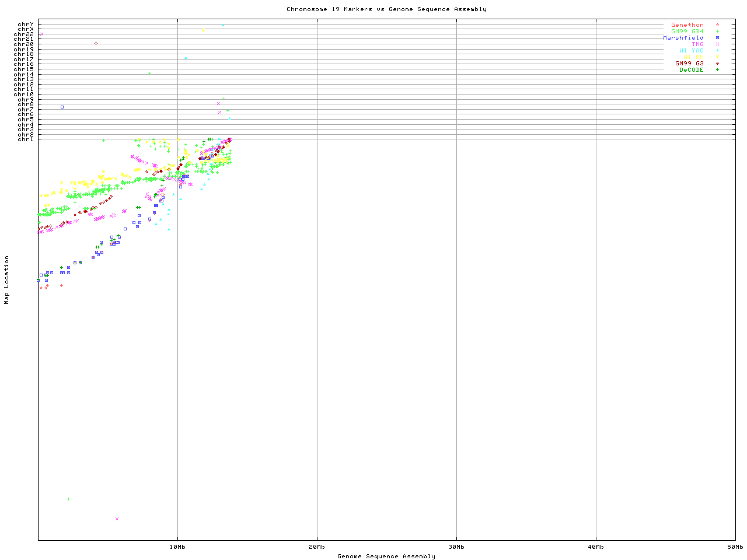Click the WI RH star marker in legend
The width and height of the screenshot is (747, 560).
[x=717, y=57]
